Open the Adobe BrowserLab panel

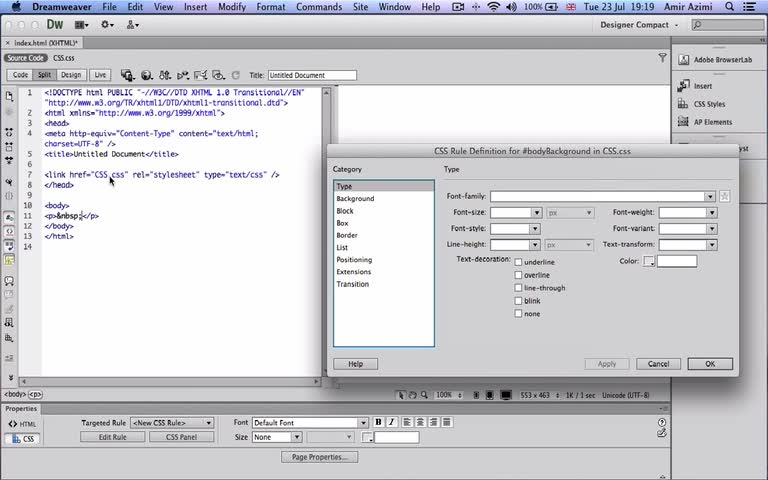point(722,60)
